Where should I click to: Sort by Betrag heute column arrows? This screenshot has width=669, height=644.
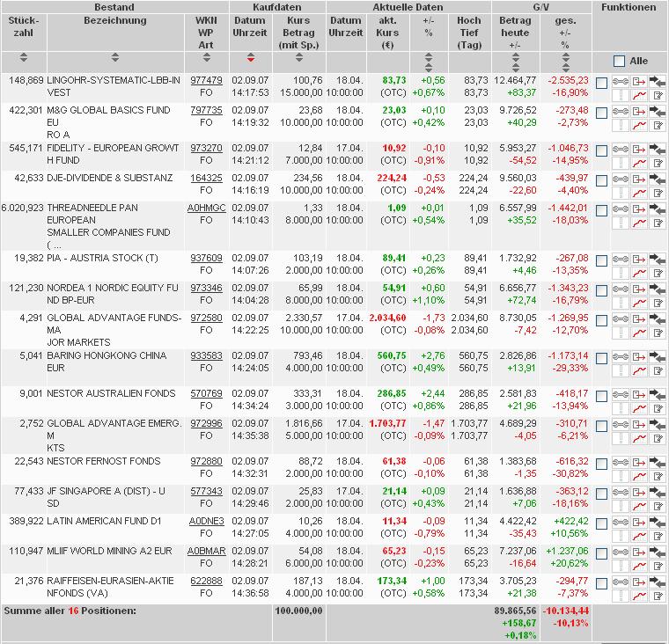[516, 62]
